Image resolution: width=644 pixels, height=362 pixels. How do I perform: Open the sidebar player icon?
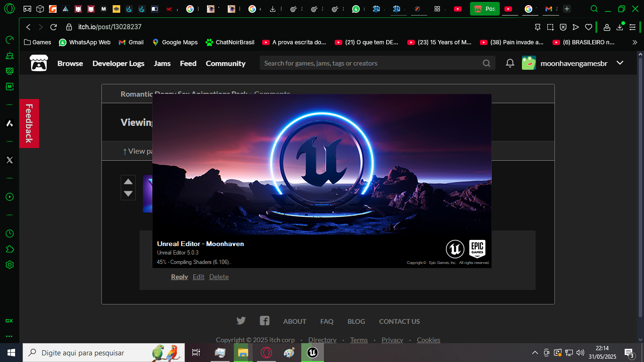[x=9, y=197]
